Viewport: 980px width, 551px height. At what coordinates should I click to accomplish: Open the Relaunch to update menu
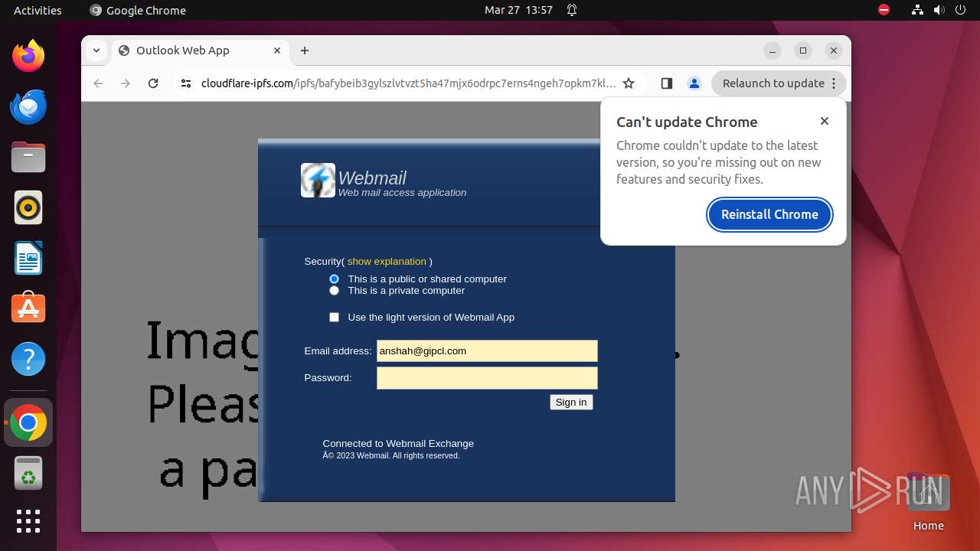(779, 83)
